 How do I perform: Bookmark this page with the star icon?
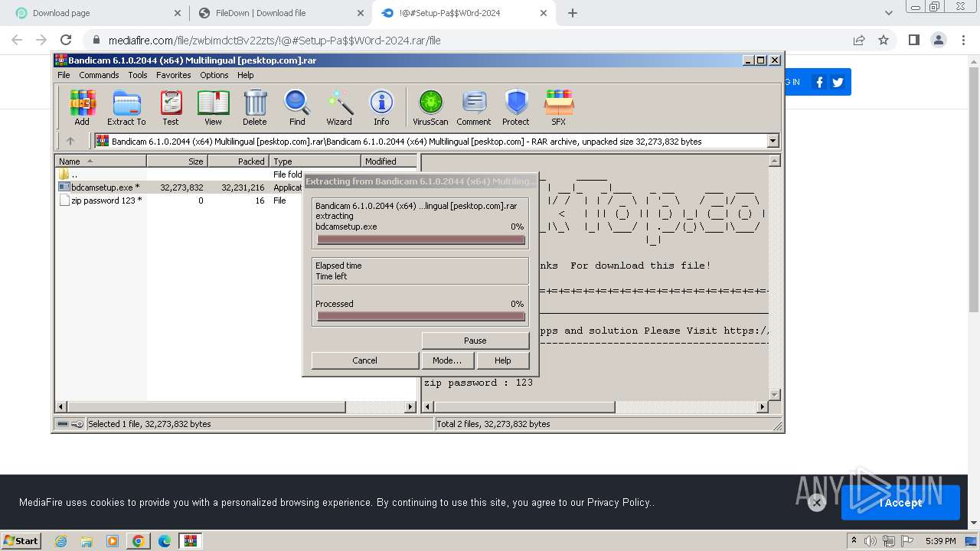pos(884,41)
